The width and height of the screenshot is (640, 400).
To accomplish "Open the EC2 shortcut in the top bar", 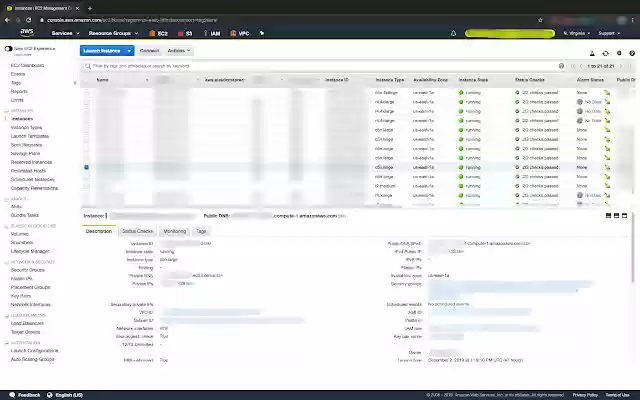I will point(162,33).
